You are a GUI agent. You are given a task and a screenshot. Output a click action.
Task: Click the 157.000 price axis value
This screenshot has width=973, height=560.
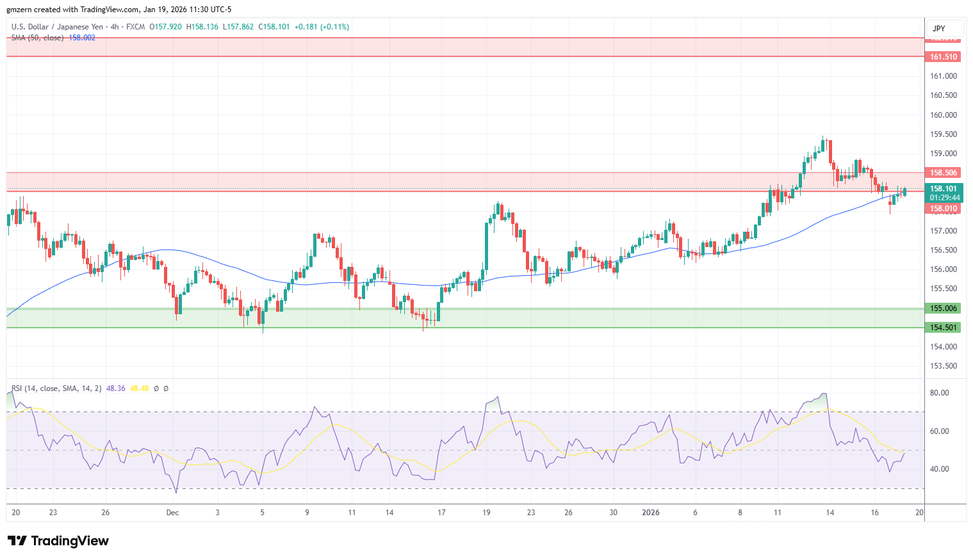[x=944, y=231]
